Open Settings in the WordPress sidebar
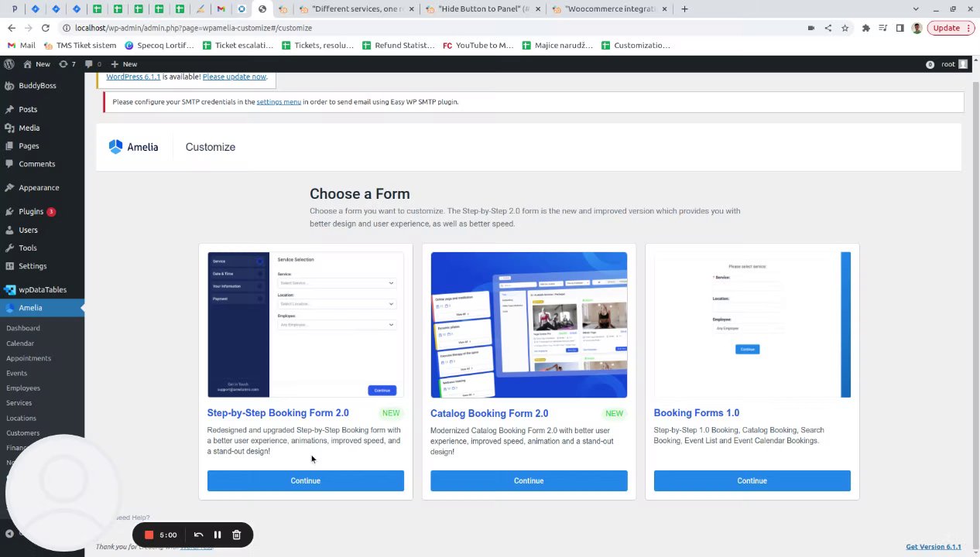This screenshot has width=980, height=557. (x=42, y=265)
